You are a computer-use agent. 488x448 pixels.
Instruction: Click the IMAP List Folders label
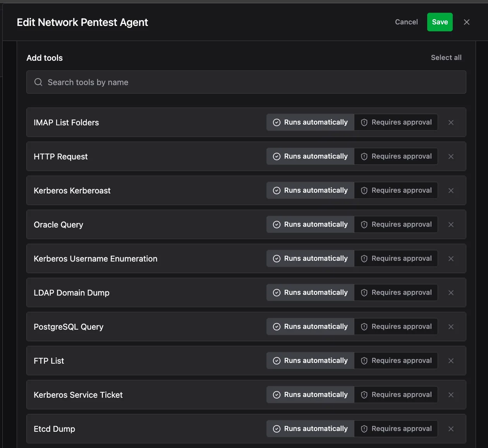(x=66, y=123)
